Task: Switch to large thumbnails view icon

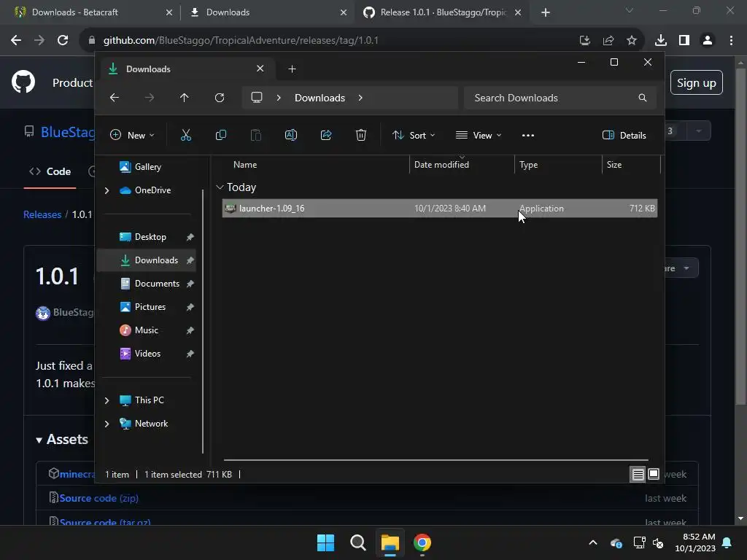Action: (654, 474)
